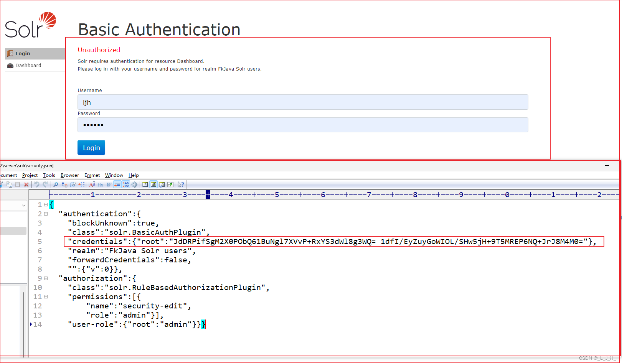
Task: Open the Emmet menu
Action: (92, 175)
